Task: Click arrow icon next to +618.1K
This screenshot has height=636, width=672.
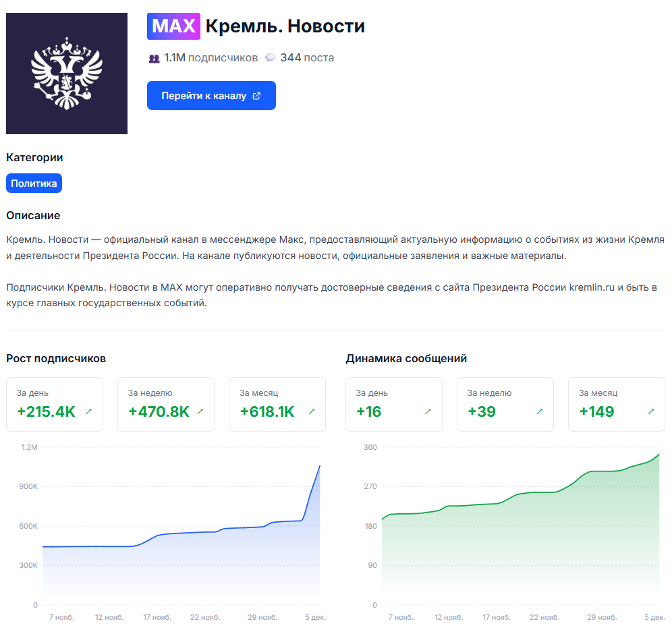Action: pyautogui.click(x=311, y=411)
